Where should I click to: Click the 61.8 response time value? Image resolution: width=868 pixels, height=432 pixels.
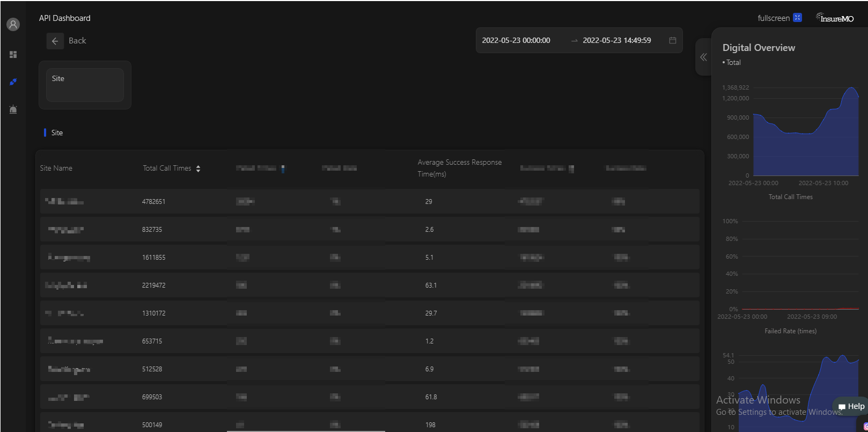431,397
